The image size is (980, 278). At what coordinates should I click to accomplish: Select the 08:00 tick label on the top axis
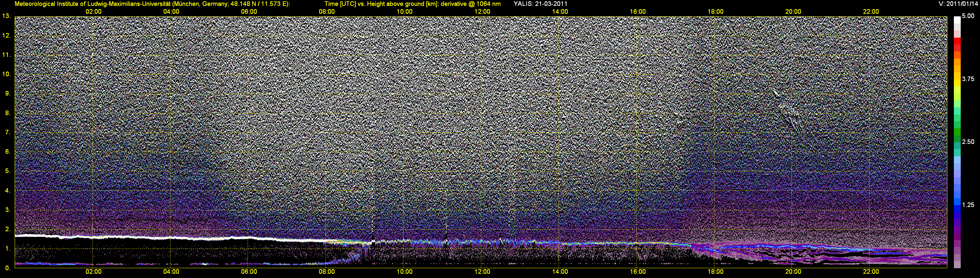[x=327, y=12]
